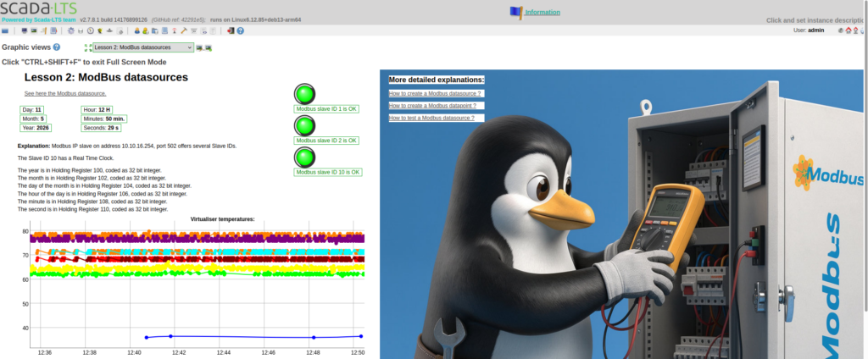Open the SQL console icon
This screenshot has width=868, height=359.
[213, 31]
